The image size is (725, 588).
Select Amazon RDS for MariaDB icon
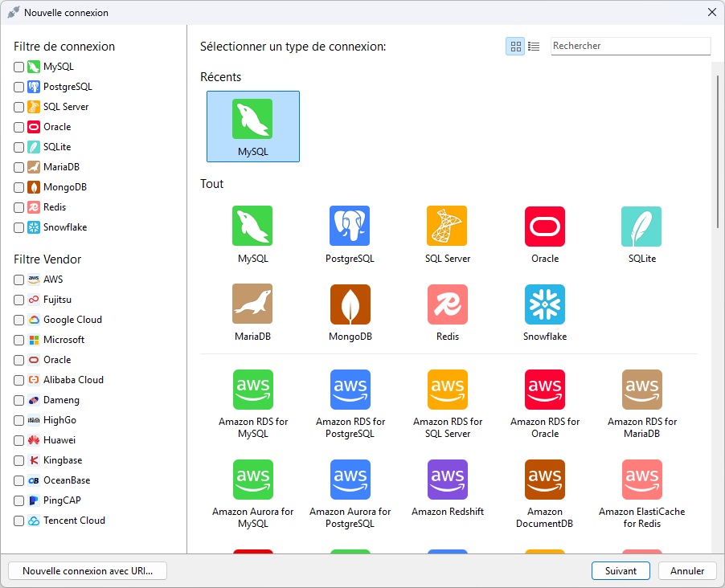[x=642, y=390]
